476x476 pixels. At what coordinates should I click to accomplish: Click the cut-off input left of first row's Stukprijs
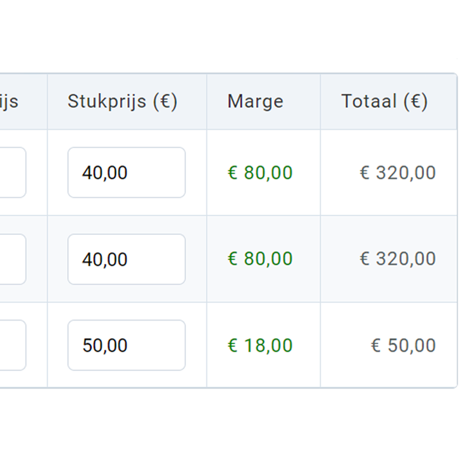[x=12, y=172]
